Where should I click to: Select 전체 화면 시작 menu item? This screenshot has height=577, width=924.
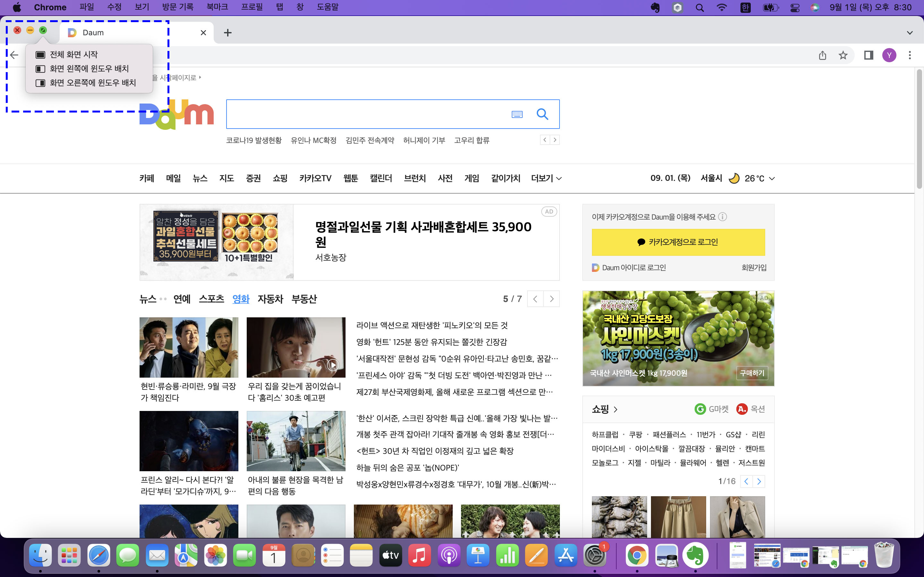tap(74, 54)
